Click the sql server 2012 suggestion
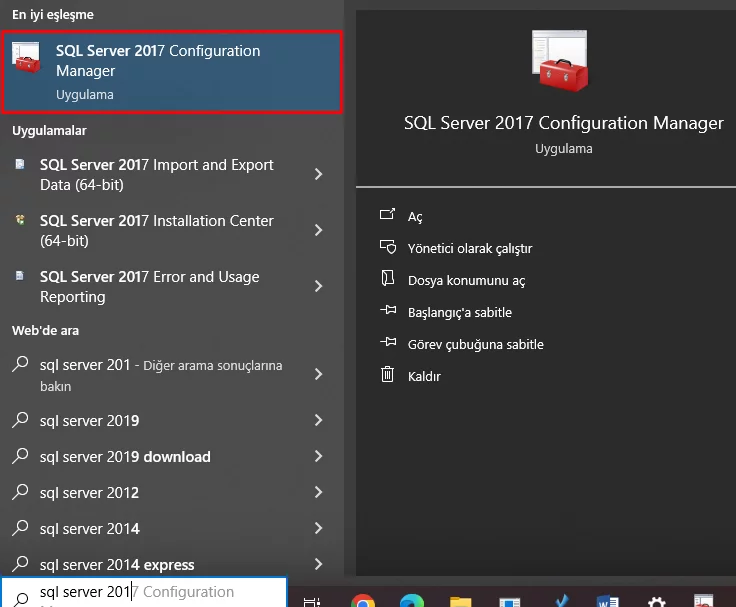 (x=90, y=493)
